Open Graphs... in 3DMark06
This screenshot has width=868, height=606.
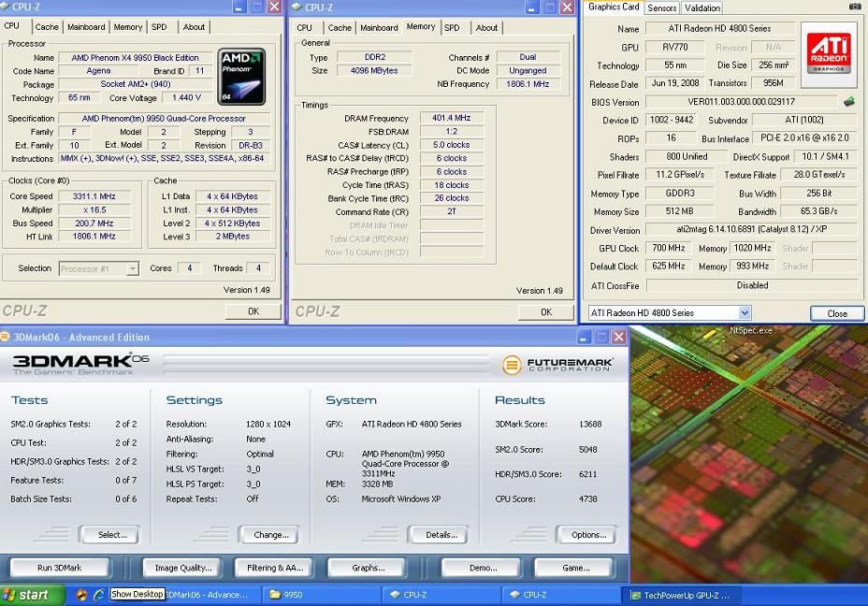pyautogui.click(x=369, y=568)
